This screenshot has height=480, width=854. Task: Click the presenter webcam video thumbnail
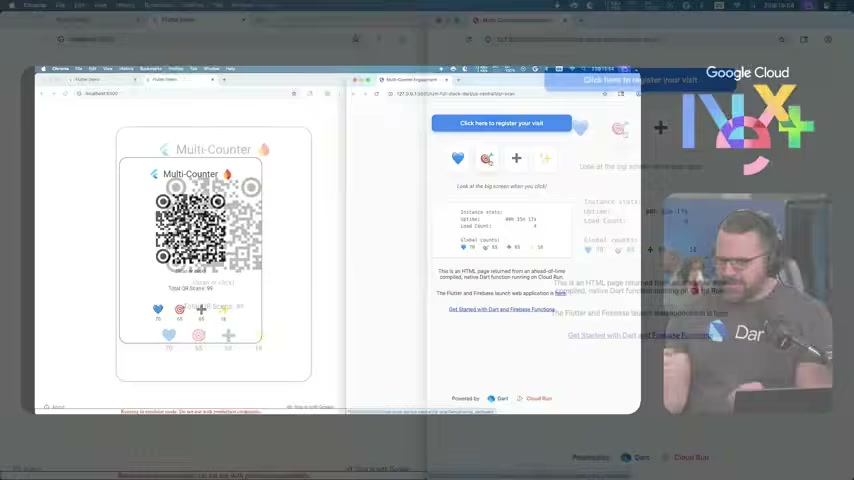pos(747,303)
